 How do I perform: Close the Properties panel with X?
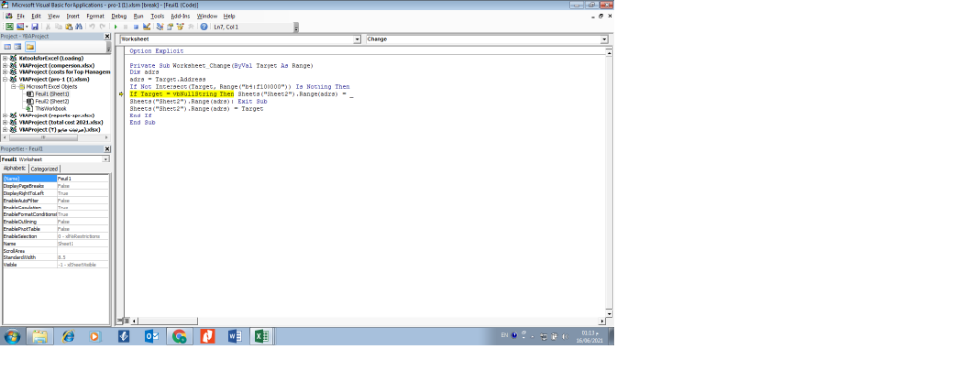point(107,149)
